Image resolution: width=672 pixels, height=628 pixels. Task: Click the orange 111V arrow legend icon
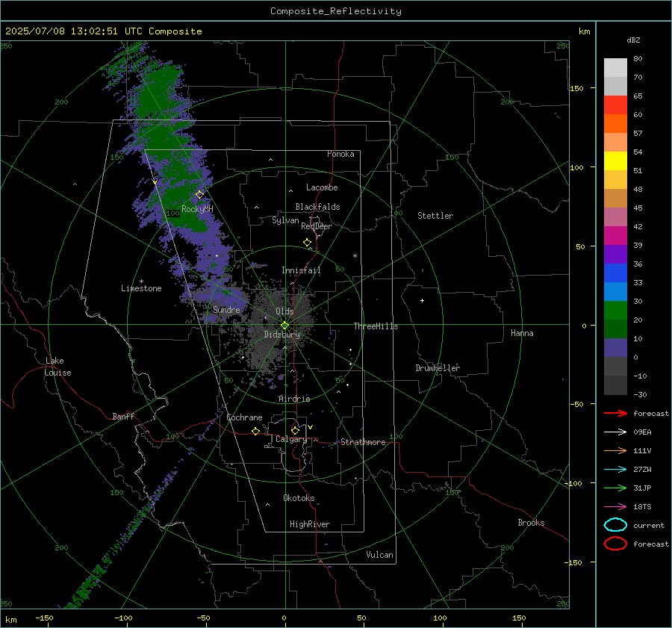(615, 450)
